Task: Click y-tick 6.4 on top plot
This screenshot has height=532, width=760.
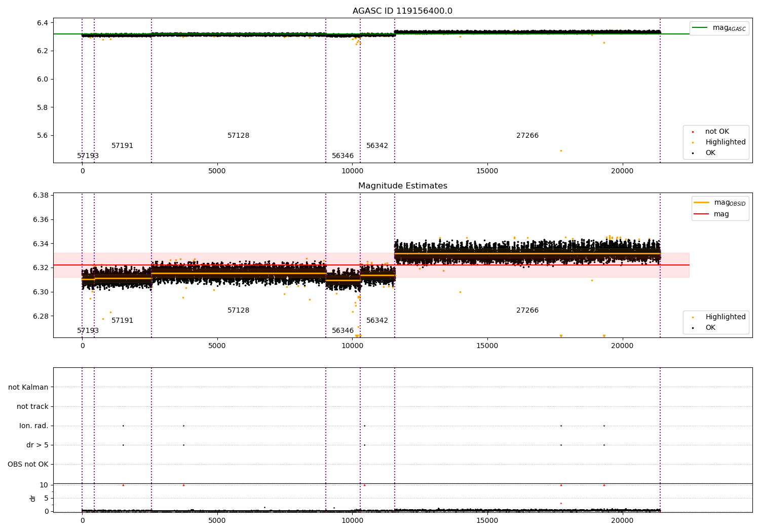Action: pos(43,23)
